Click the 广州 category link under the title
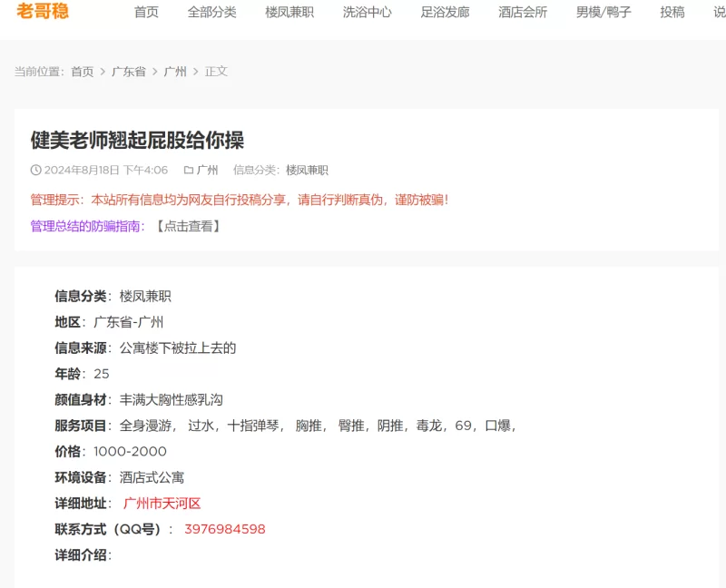Screen dimensions: 726x588 pyautogui.click(x=208, y=170)
